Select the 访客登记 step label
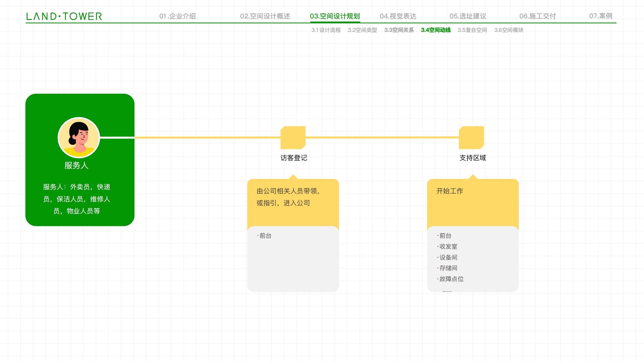 [294, 158]
